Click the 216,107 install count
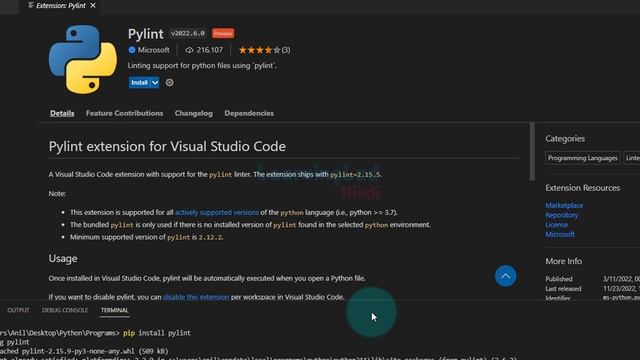 tap(210, 50)
